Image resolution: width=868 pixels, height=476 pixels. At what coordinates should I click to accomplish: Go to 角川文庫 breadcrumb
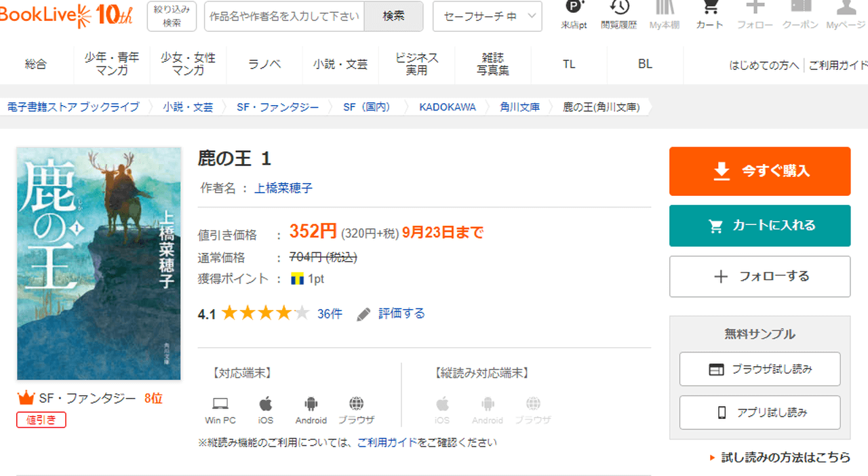520,107
